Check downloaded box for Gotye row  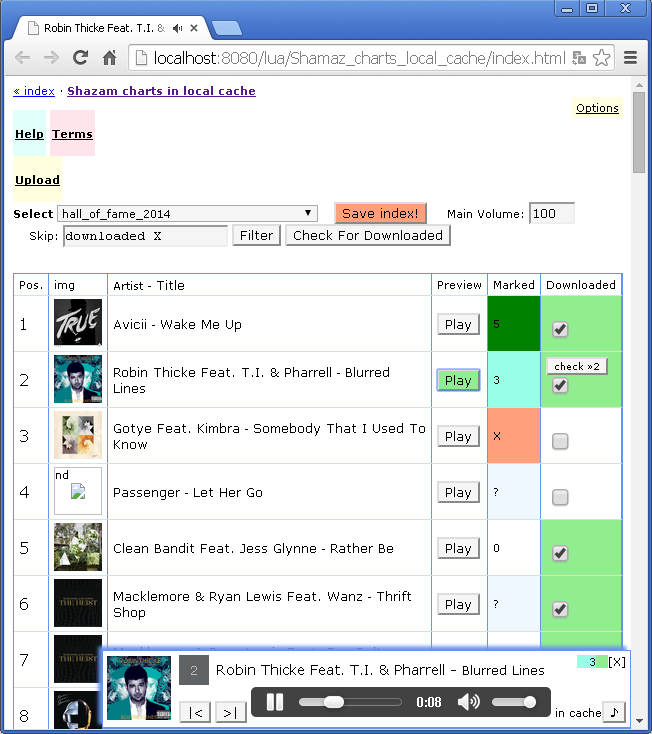560,441
